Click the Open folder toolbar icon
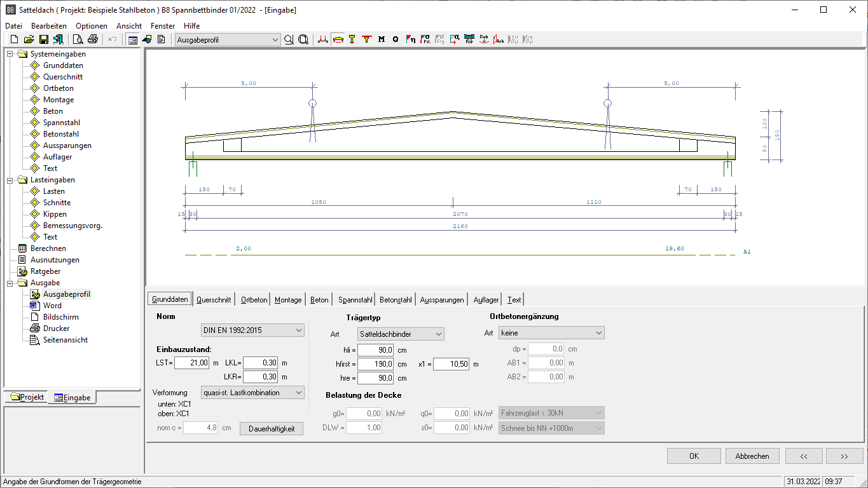 [29, 39]
